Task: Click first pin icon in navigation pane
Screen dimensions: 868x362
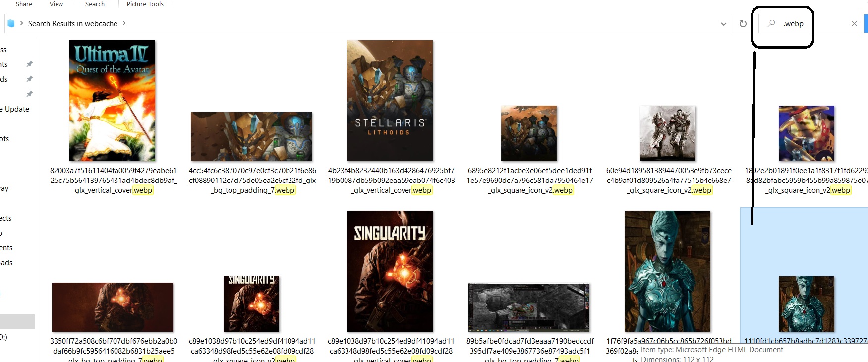Action: [29, 64]
